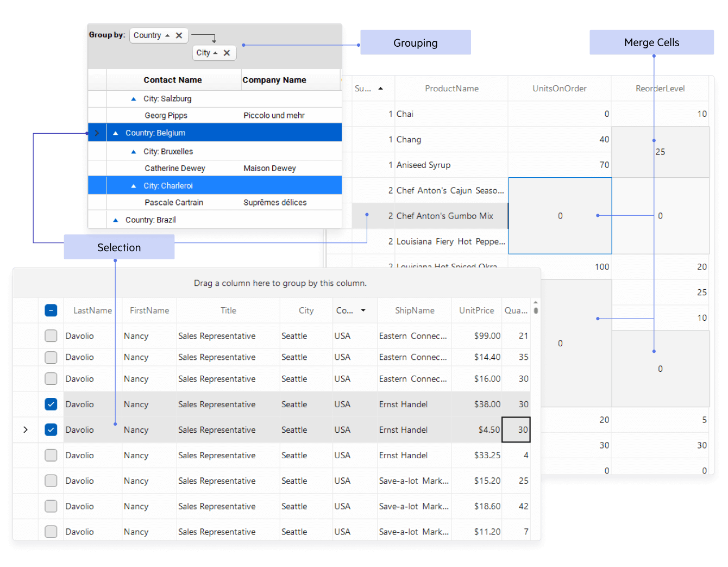Viewport: 728px width, 567px height.
Task: Select the merged cell containing 25
Action: [x=660, y=152]
